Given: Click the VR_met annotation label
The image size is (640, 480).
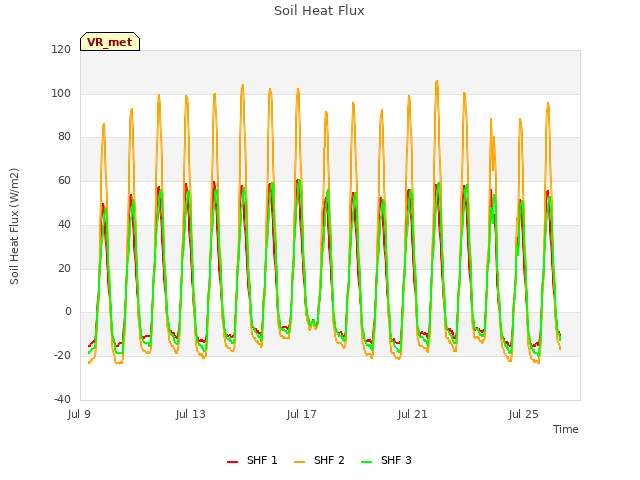Looking at the screenshot, I should click(110, 42).
